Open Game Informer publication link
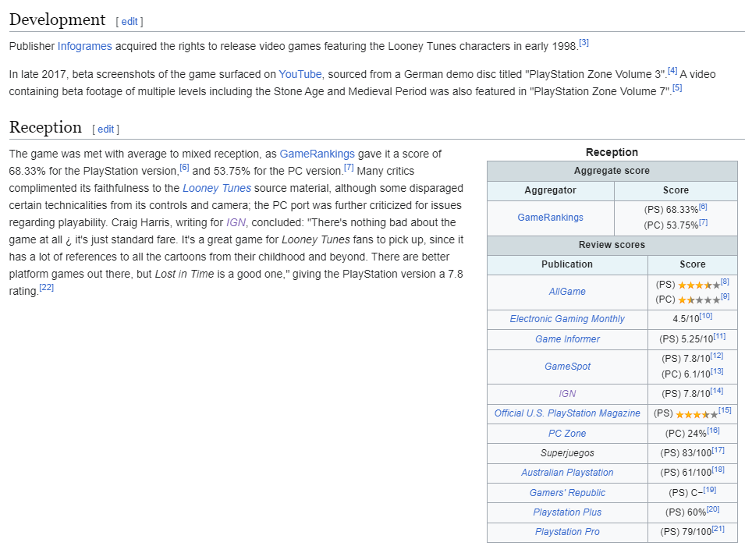Image resolution: width=745 pixels, height=560 pixels. coord(567,338)
